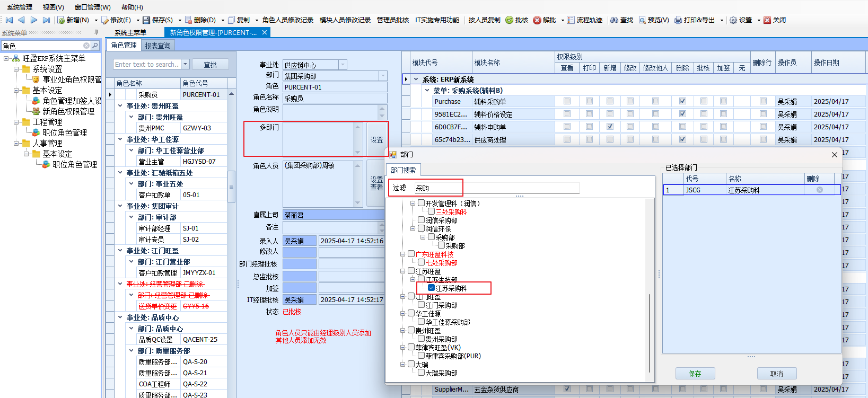Go to the previous record arrow
Screen dimensions: 868x398
pyautogui.click(x=21, y=20)
